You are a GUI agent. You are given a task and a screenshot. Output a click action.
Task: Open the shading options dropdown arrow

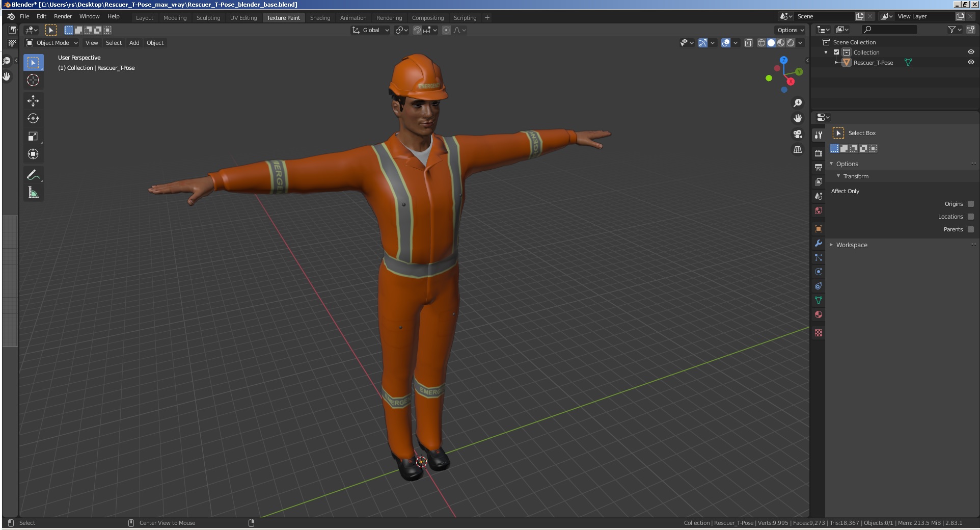click(801, 43)
